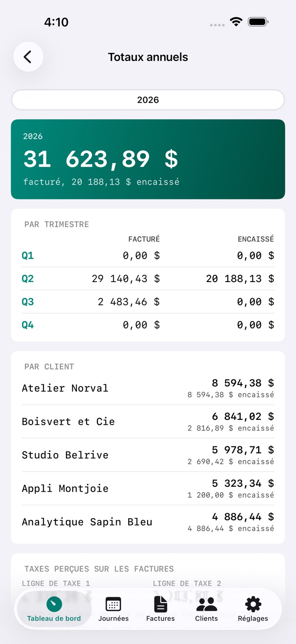Click the 2 816,89 $ encaissé subtext
Viewport: 296px width, 644px height.
(x=231, y=428)
